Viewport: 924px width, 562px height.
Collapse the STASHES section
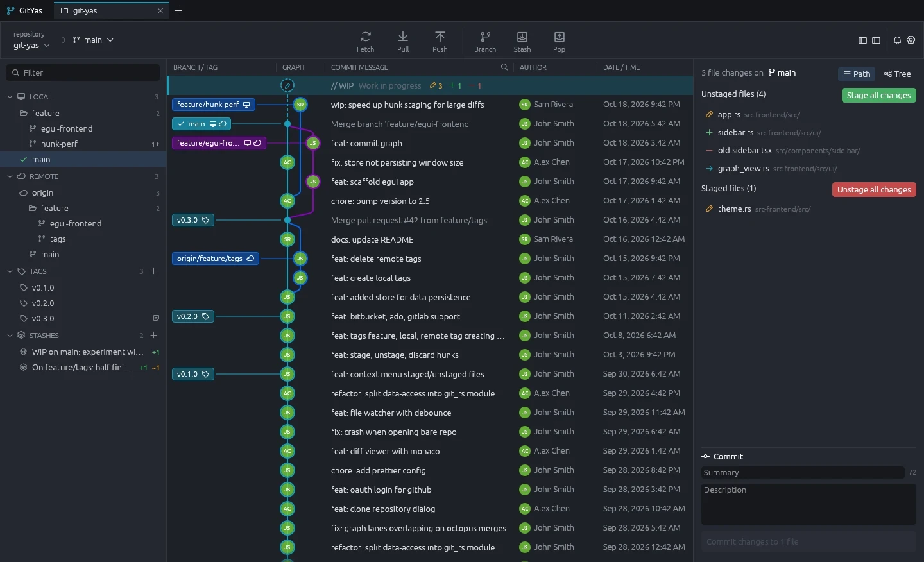(10, 336)
